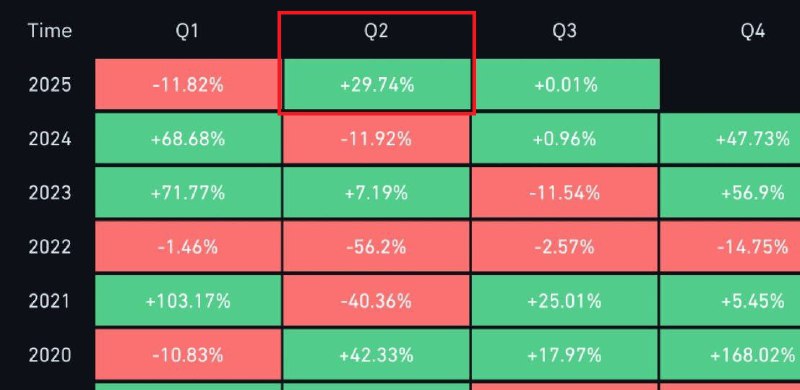800x390 pixels.
Task: Click the Q2 column header
Action: pyautogui.click(x=376, y=32)
